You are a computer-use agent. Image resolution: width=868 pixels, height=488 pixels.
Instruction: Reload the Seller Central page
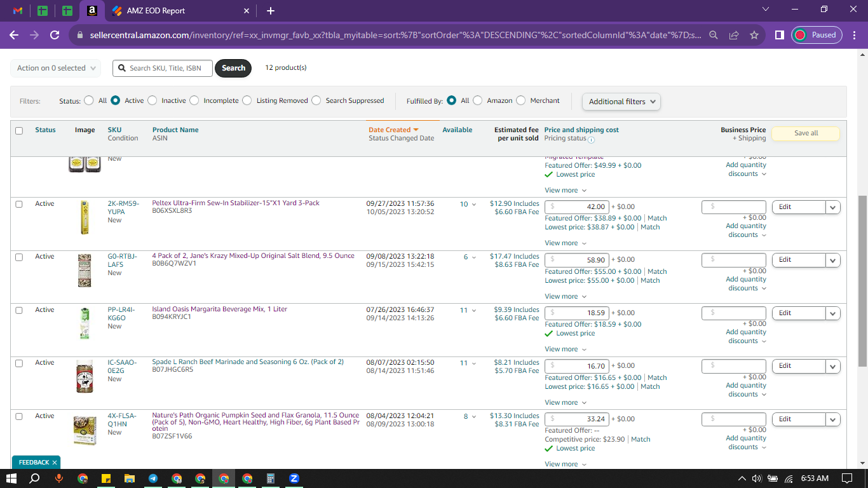point(55,35)
